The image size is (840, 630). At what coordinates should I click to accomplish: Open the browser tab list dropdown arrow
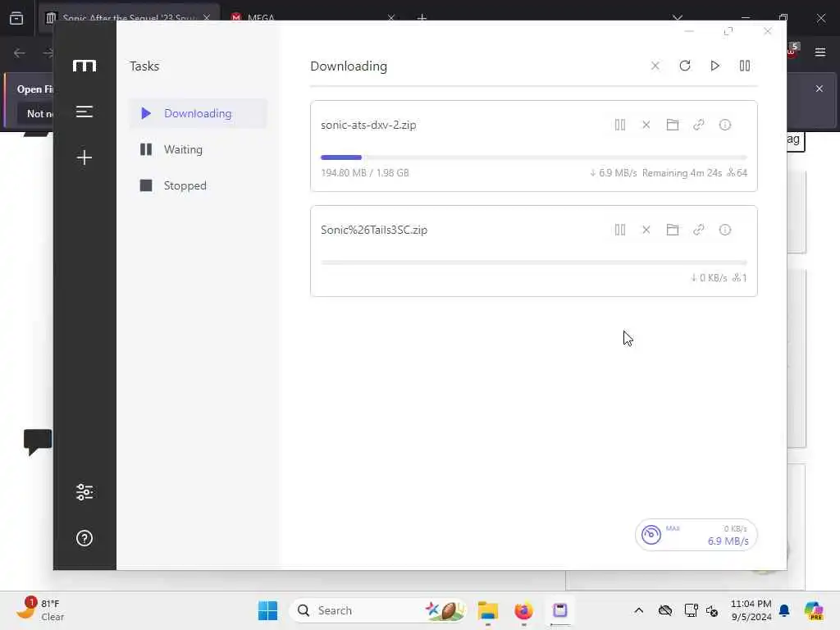[x=677, y=18]
